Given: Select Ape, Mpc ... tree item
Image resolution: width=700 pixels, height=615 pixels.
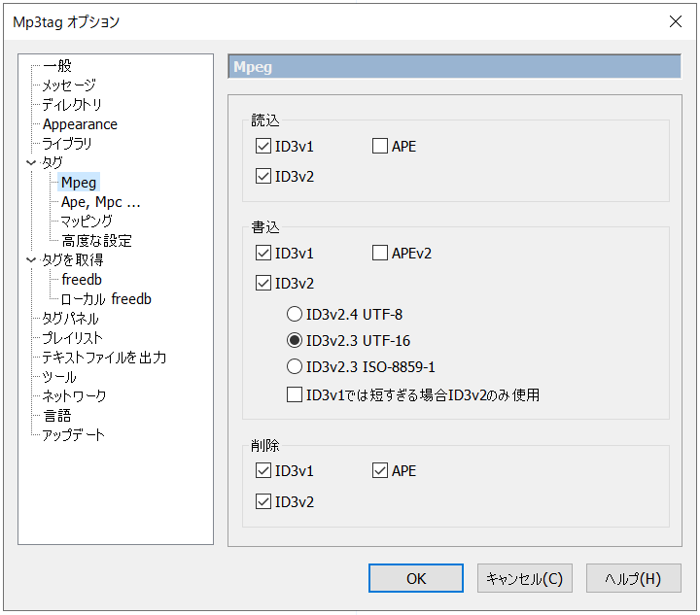Looking at the screenshot, I should (101, 202).
